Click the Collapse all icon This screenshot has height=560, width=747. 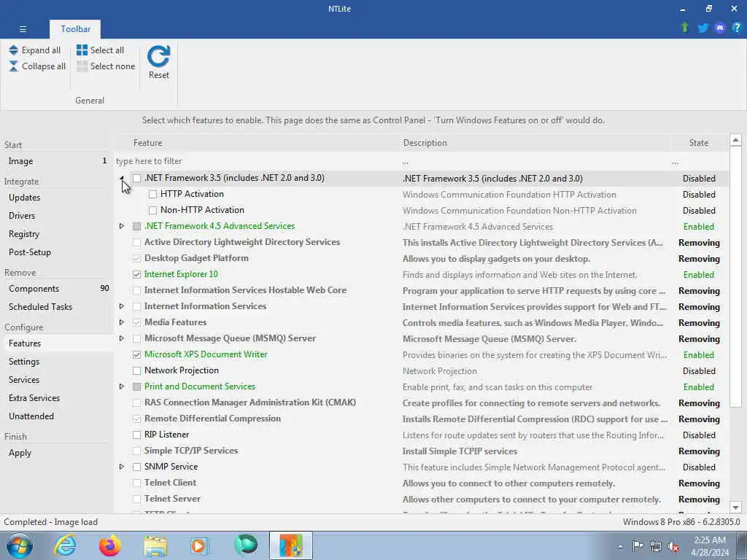coord(13,66)
